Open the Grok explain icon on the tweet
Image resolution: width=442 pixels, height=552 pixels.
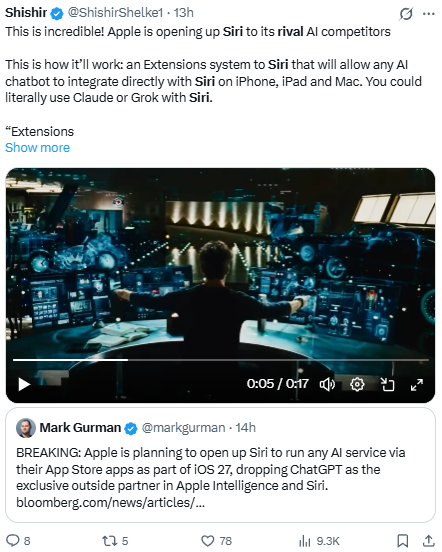(x=406, y=14)
